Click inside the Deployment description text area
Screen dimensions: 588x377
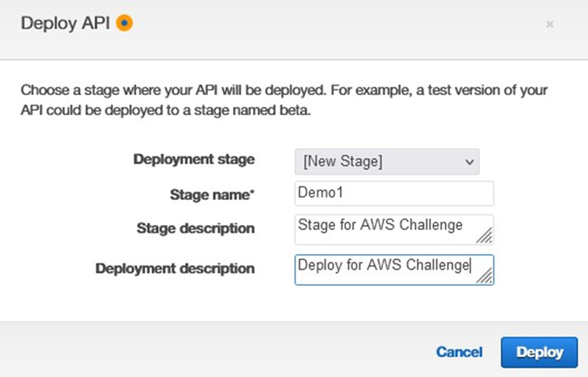point(394,270)
